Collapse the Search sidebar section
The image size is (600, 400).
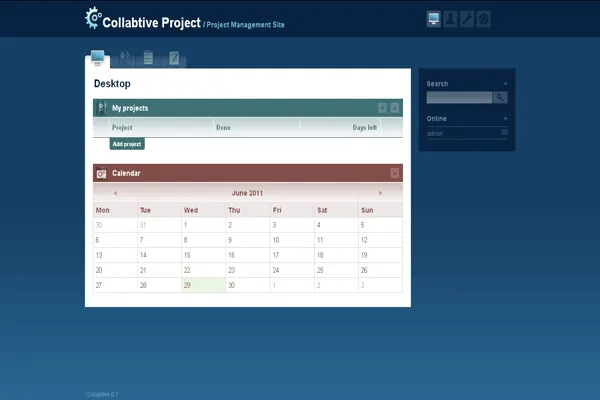click(505, 84)
